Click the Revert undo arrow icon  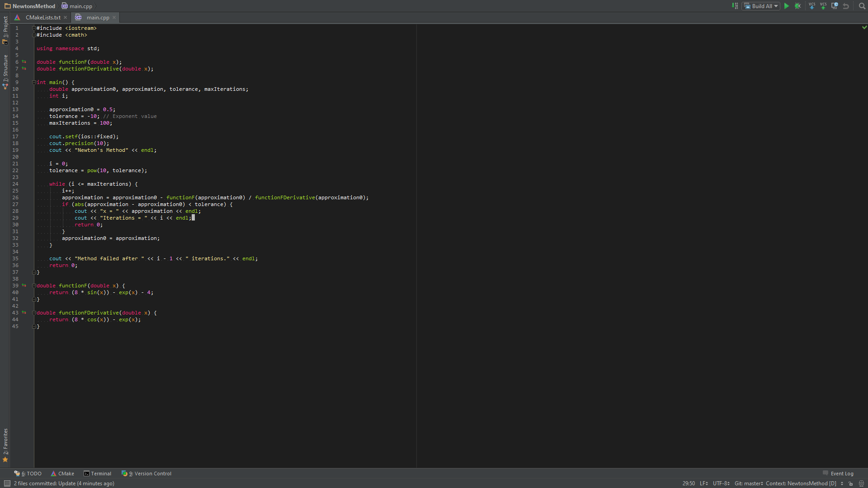pyautogui.click(x=846, y=6)
